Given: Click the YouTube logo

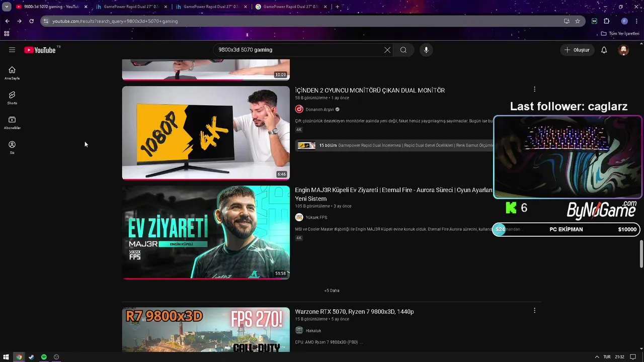Looking at the screenshot, I should pyautogui.click(x=40, y=50).
